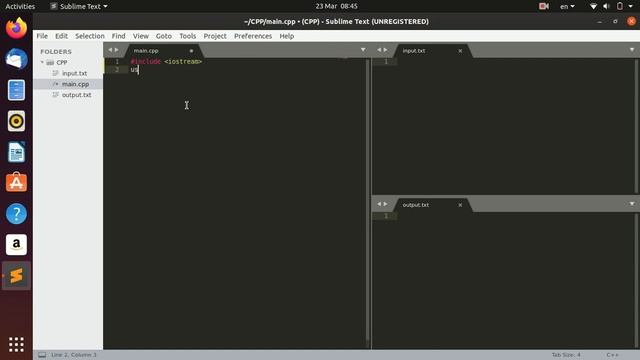
Task: Open the Help menu
Action: [287, 36]
